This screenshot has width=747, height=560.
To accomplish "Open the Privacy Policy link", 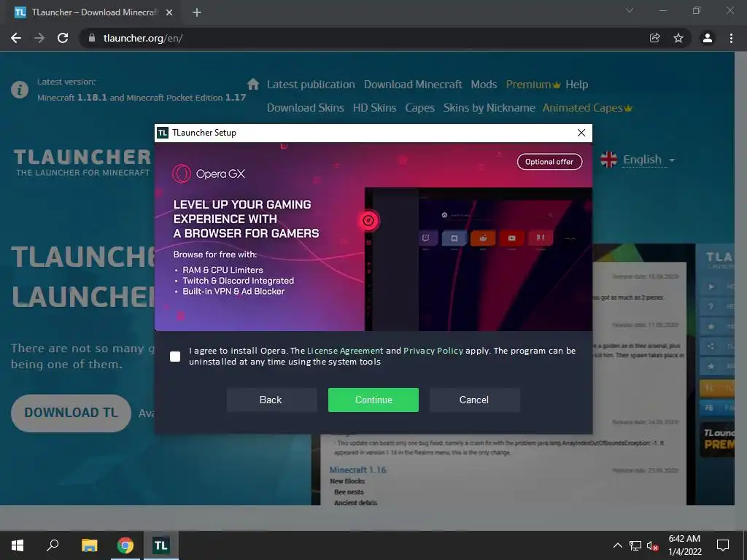I will pos(433,351).
